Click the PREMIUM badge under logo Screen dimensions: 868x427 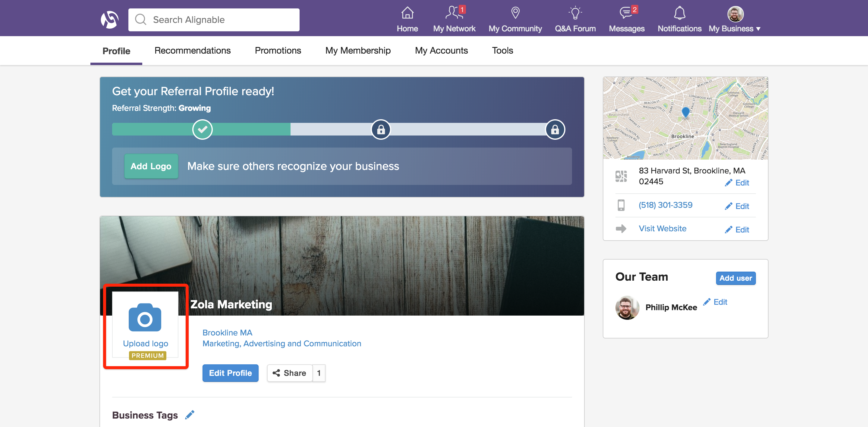(148, 356)
